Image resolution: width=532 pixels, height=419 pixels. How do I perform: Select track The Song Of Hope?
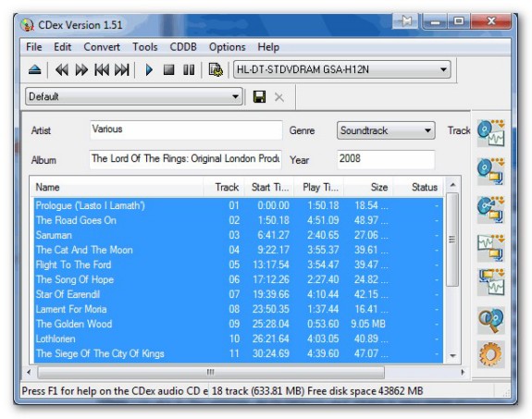[x=239, y=279]
